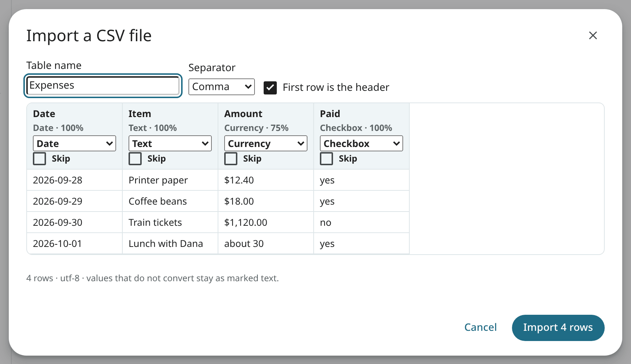
Task: Open the Item column type dropdown
Action: click(x=170, y=143)
